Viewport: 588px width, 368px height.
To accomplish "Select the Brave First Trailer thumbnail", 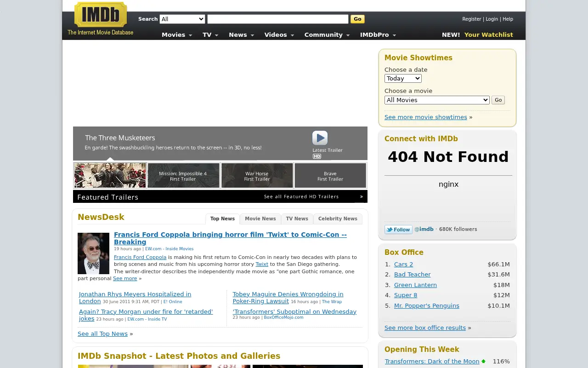I will pos(330,175).
